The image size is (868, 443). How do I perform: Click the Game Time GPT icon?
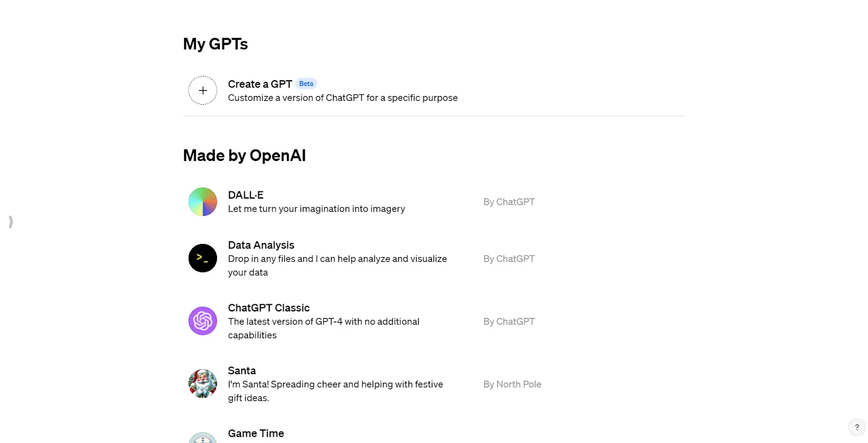coord(202,438)
